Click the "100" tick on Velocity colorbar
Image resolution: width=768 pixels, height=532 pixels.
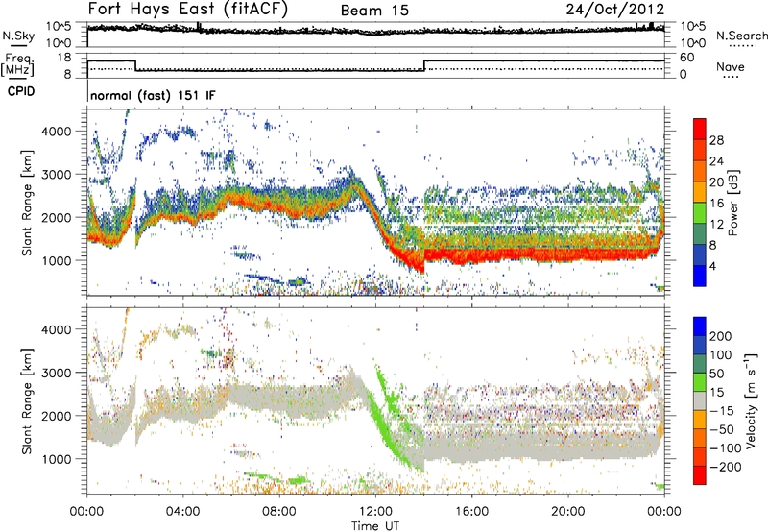pyautogui.click(x=721, y=354)
